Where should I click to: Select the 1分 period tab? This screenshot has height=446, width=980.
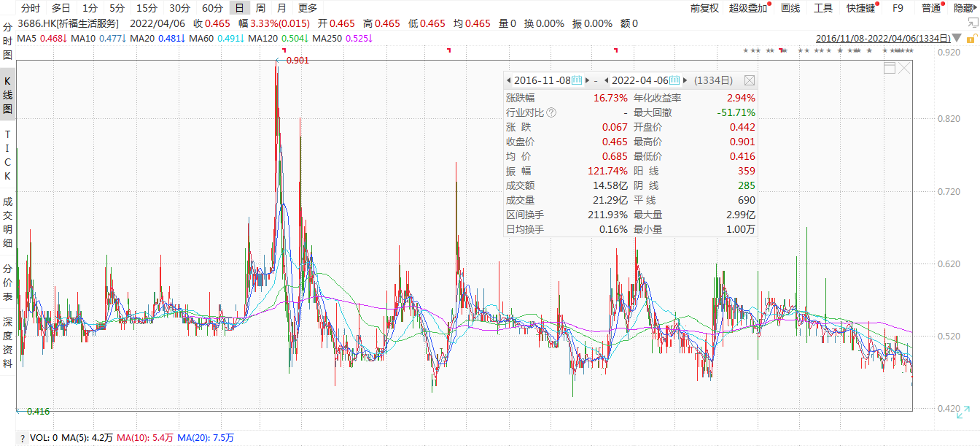coord(89,8)
